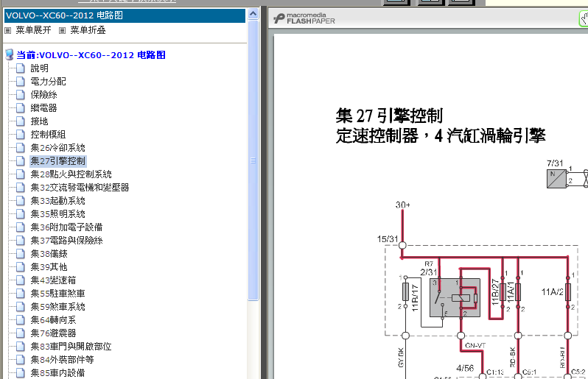Open 集64轉向系 in the tree
The height and width of the screenshot is (379, 588).
coord(53,320)
